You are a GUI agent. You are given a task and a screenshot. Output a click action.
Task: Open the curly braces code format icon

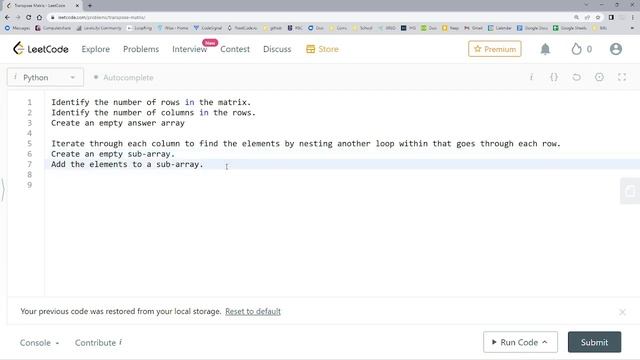[553, 77]
